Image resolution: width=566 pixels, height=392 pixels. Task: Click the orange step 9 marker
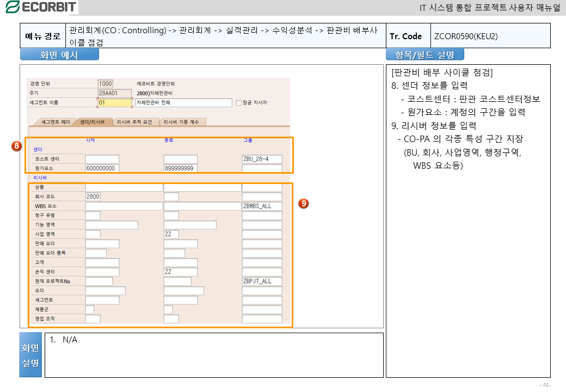304,203
